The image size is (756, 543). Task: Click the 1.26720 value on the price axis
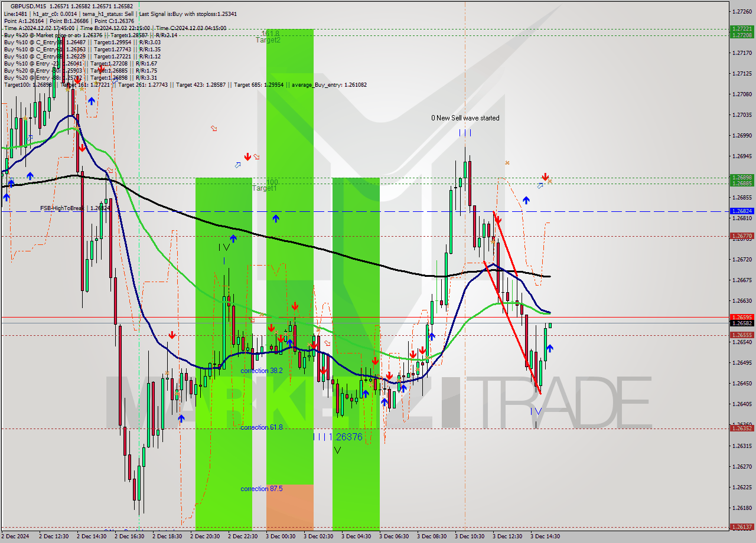click(x=742, y=259)
